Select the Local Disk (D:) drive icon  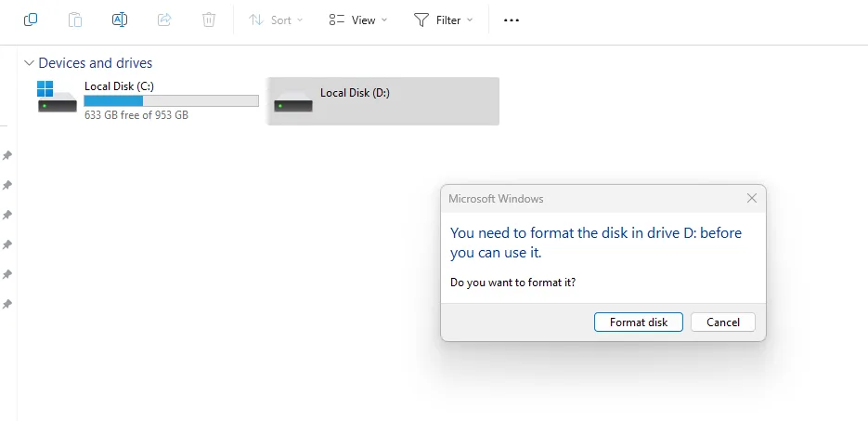pyautogui.click(x=292, y=102)
